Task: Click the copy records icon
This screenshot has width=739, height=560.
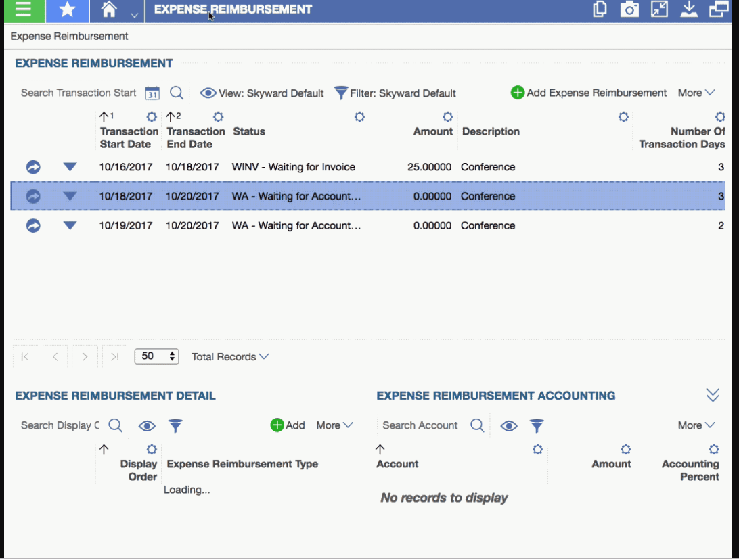Action: [x=599, y=9]
